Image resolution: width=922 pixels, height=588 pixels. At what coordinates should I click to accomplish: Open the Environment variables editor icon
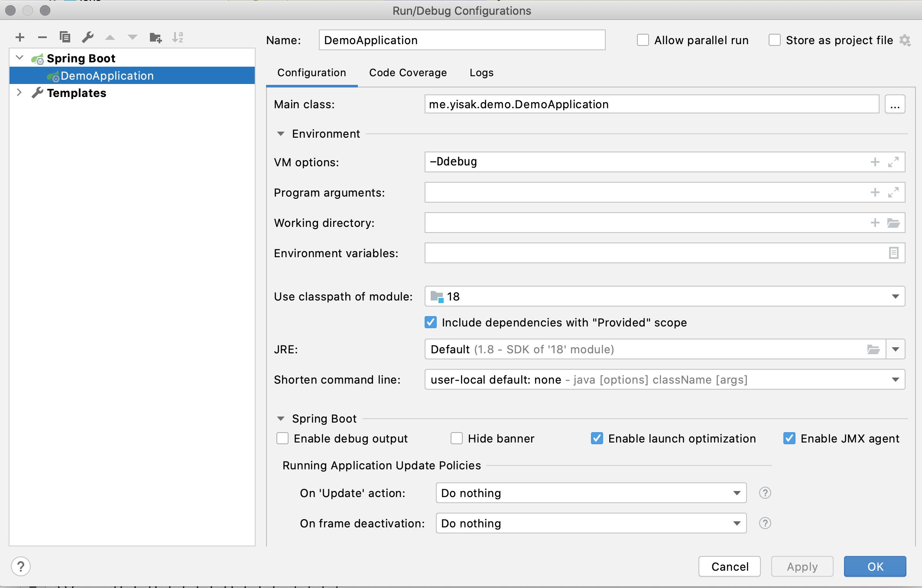(x=893, y=253)
